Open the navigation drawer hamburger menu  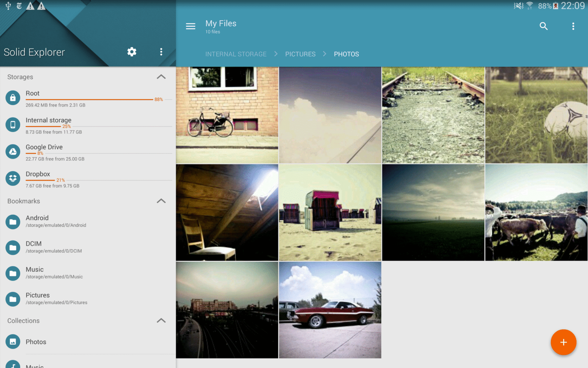pyautogui.click(x=191, y=26)
